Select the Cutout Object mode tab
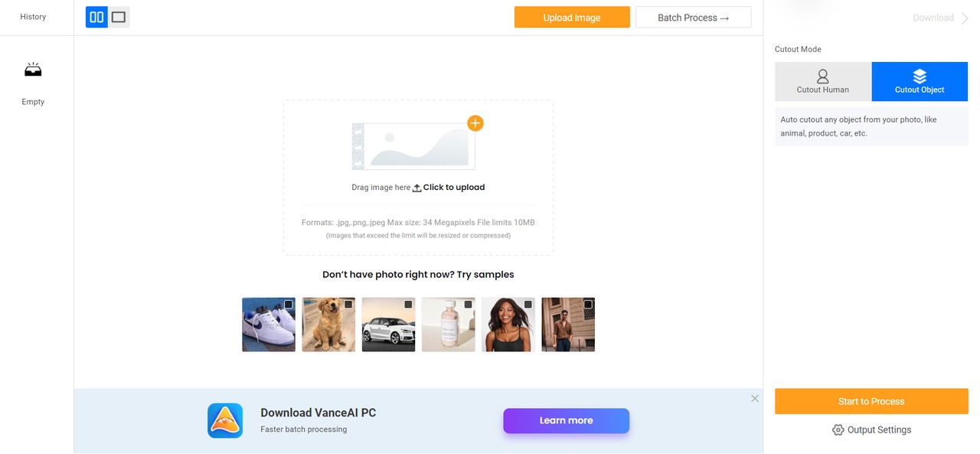 pyautogui.click(x=920, y=82)
